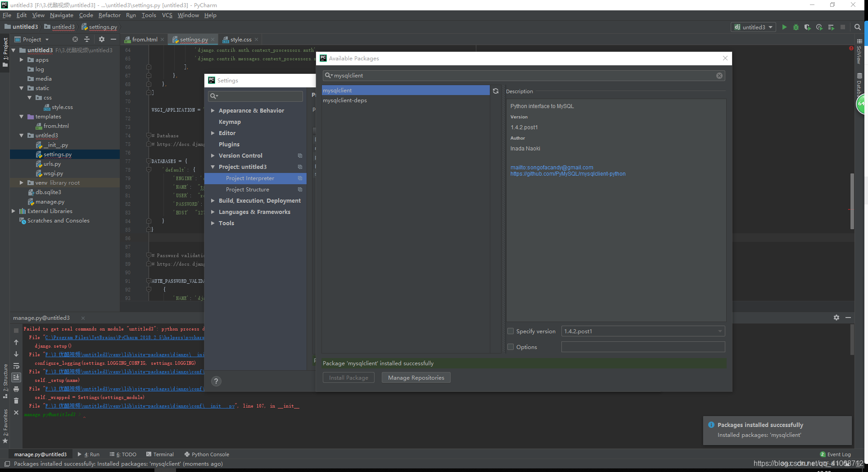Screen dimensions: 868x472
Task: Click the editor vertical scrollbar
Action: click(x=852, y=201)
